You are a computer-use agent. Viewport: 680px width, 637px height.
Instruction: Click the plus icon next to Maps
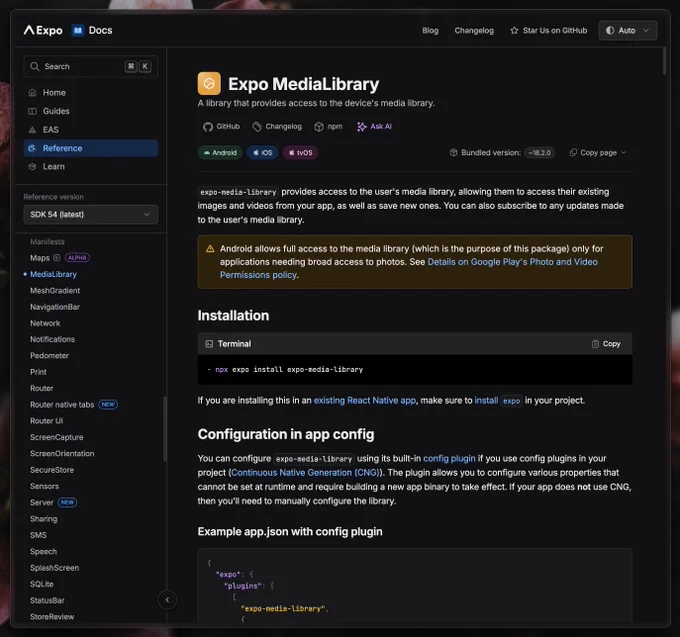coord(56,258)
